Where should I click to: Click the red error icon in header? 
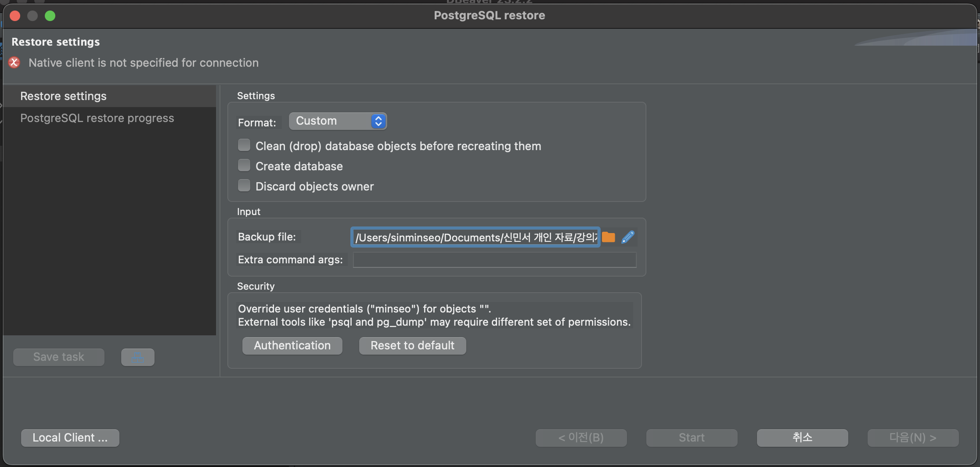(14, 62)
